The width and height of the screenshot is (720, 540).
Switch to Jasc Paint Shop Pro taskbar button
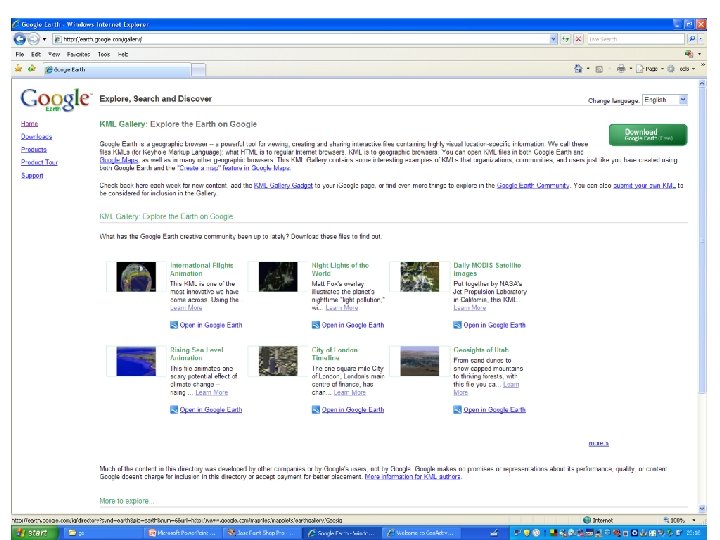[262, 533]
